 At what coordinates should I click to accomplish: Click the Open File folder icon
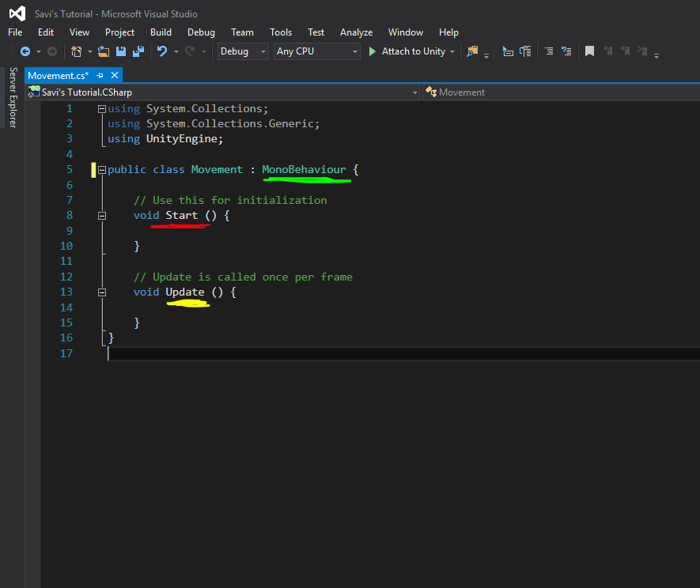[x=103, y=51]
